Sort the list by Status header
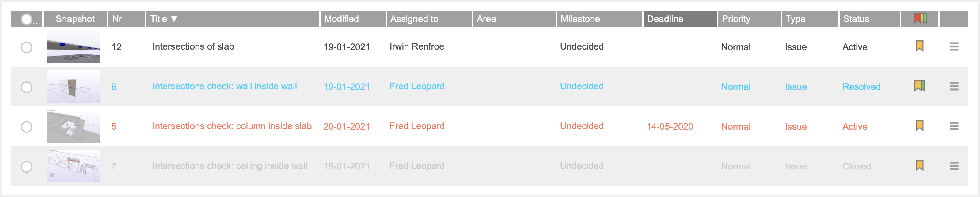980x197 pixels. tap(869, 19)
